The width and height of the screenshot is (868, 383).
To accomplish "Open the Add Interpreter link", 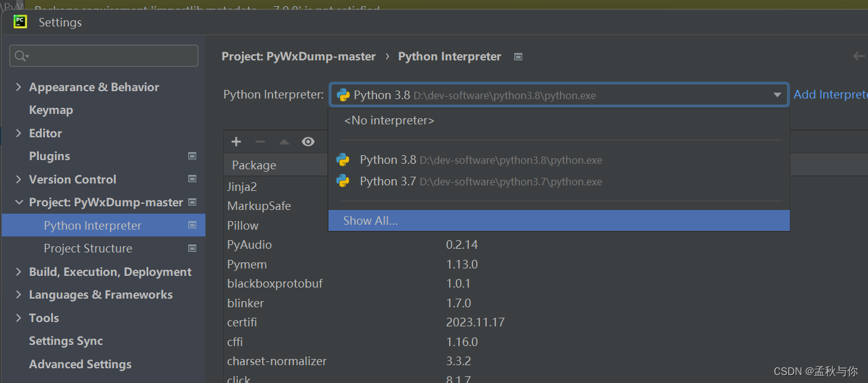I will pos(830,94).
